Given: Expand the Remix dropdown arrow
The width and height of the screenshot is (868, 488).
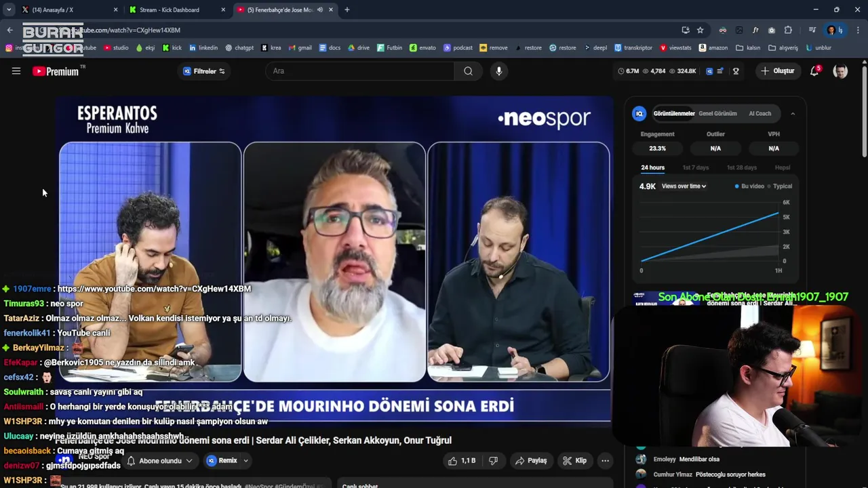Looking at the screenshot, I should coord(245,461).
